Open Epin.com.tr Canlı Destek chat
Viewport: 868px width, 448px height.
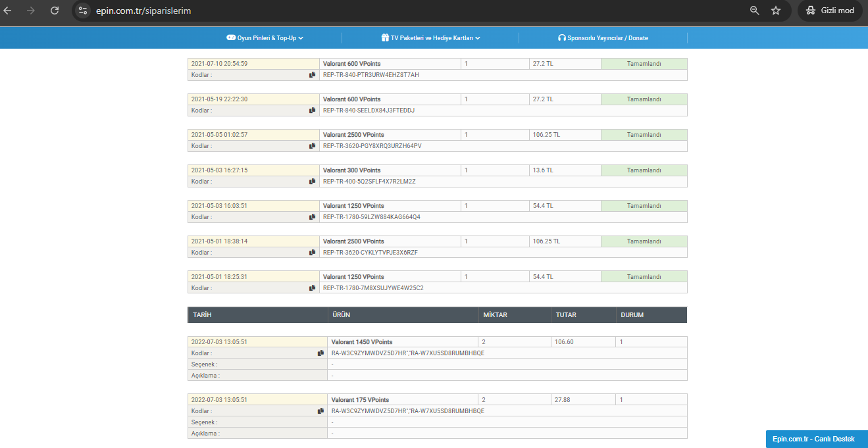point(817,439)
